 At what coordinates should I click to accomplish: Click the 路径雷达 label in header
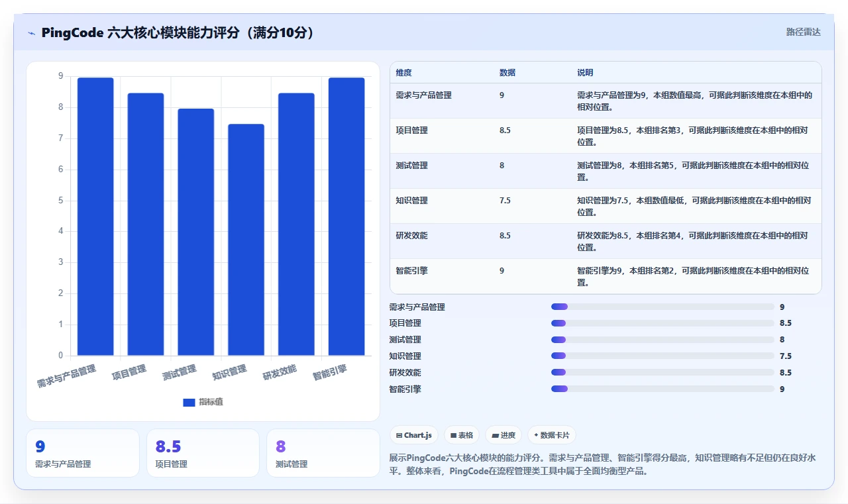click(803, 32)
